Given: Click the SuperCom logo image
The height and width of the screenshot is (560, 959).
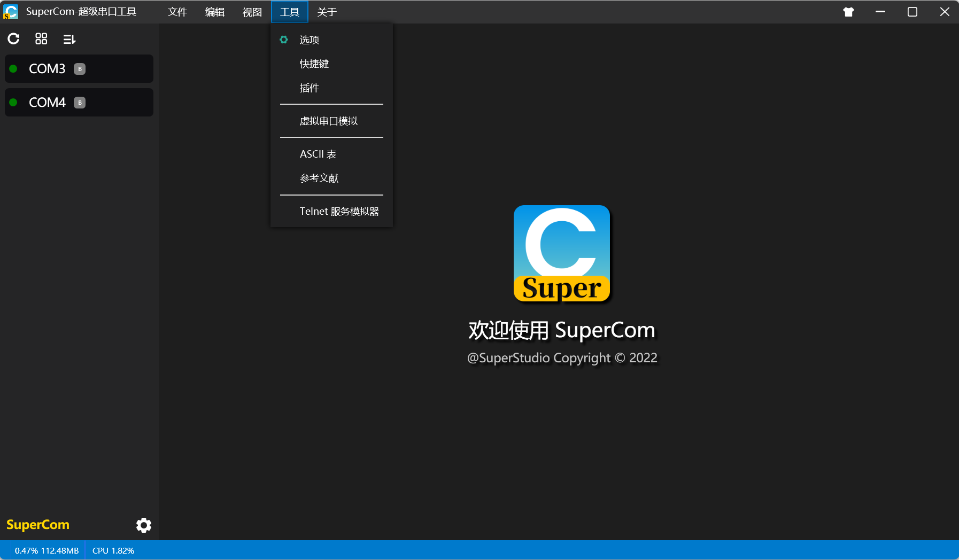Looking at the screenshot, I should coord(562,253).
